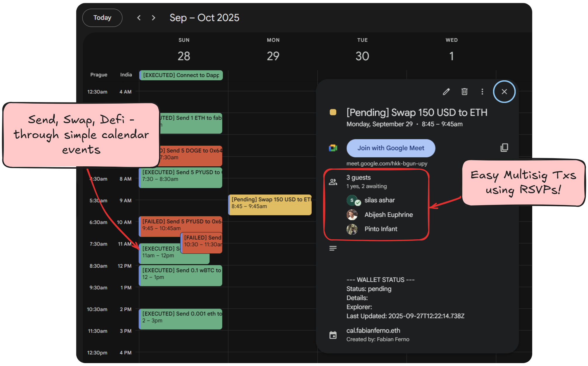Select Abijesh Euphrine guest entry

tap(388, 215)
